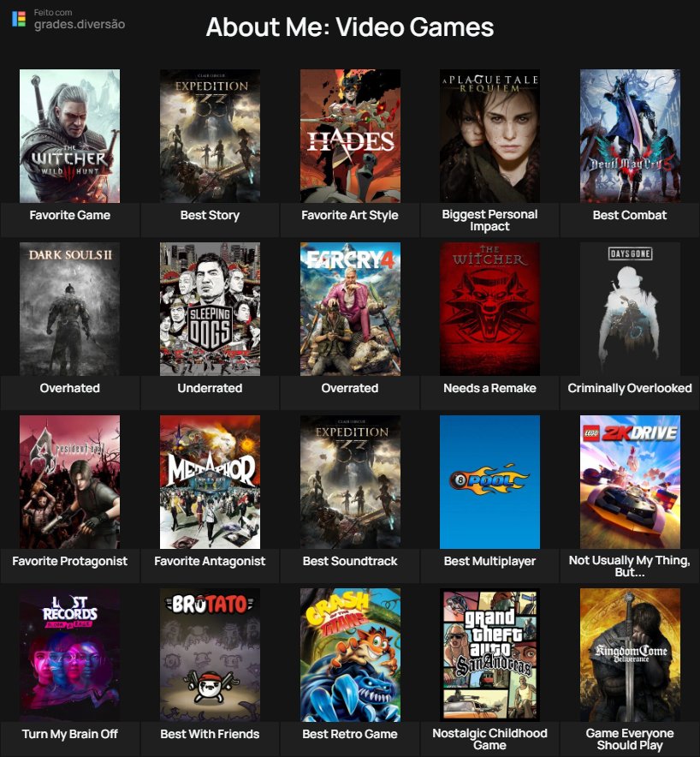This screenshot has width=700, height=757.
Task: Click the Dark Souls II cover
Action: pos(70,309)
